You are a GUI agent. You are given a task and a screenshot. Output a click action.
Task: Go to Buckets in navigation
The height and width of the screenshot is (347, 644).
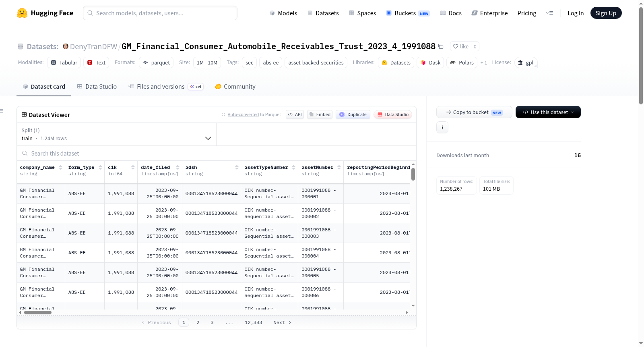coord(408,13)
